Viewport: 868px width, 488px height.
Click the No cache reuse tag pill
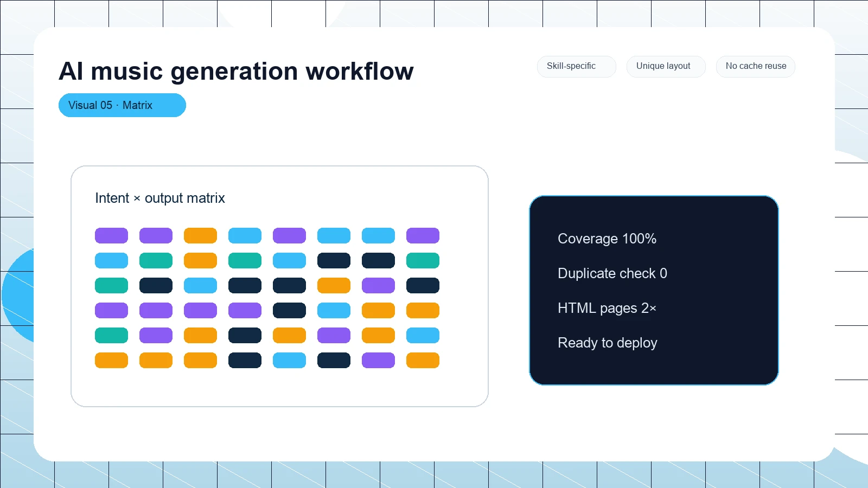[x=755, y=66]
